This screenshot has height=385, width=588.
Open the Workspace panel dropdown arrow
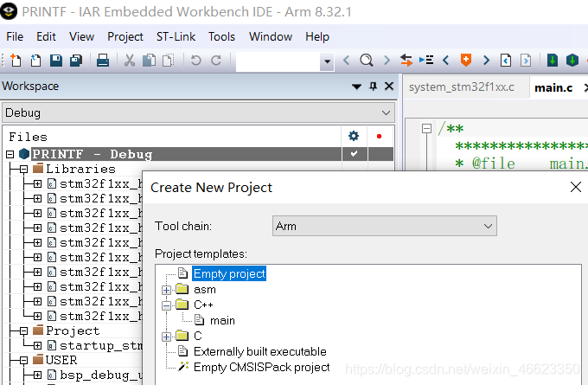pyautogui.click(x=356, y=87)
